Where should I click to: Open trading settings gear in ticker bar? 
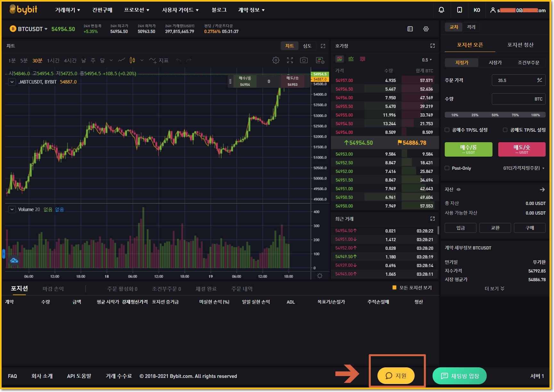tap(426, 29)
